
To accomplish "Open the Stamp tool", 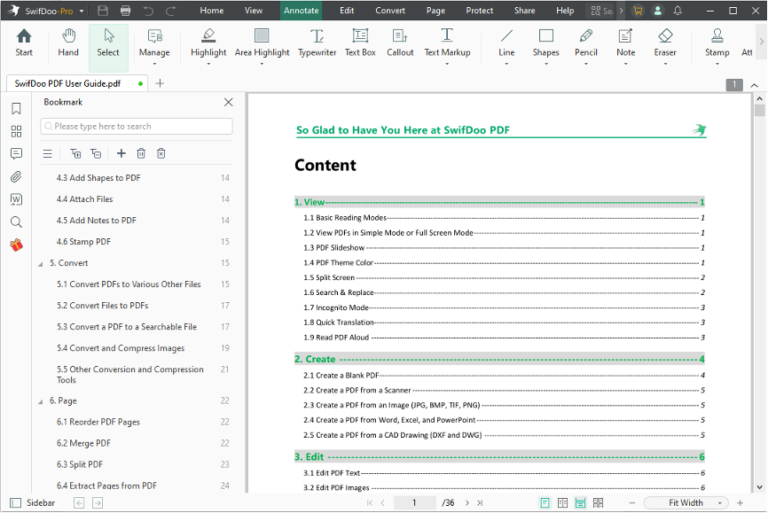I will tap(717, 43).
